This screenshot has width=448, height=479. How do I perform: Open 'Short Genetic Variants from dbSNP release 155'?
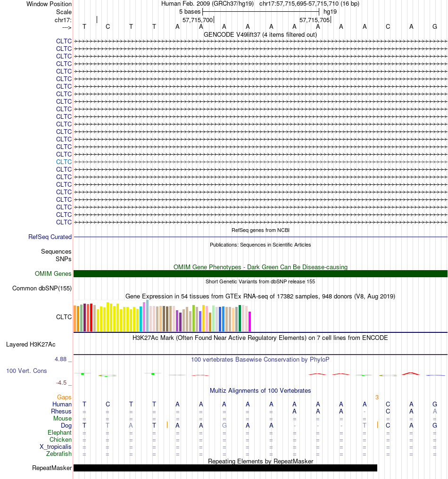[x=260, y=281]
